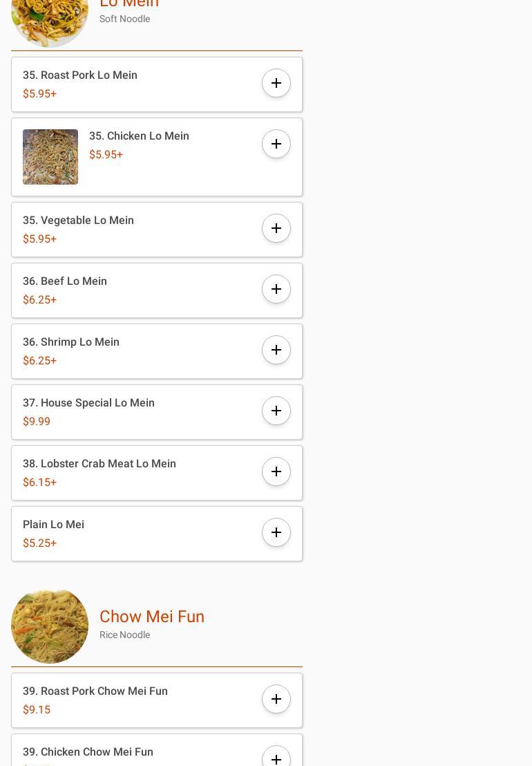
Task: Click the 39. Roast Pork Chow Mei Fun title
Action: coord(95,691)
